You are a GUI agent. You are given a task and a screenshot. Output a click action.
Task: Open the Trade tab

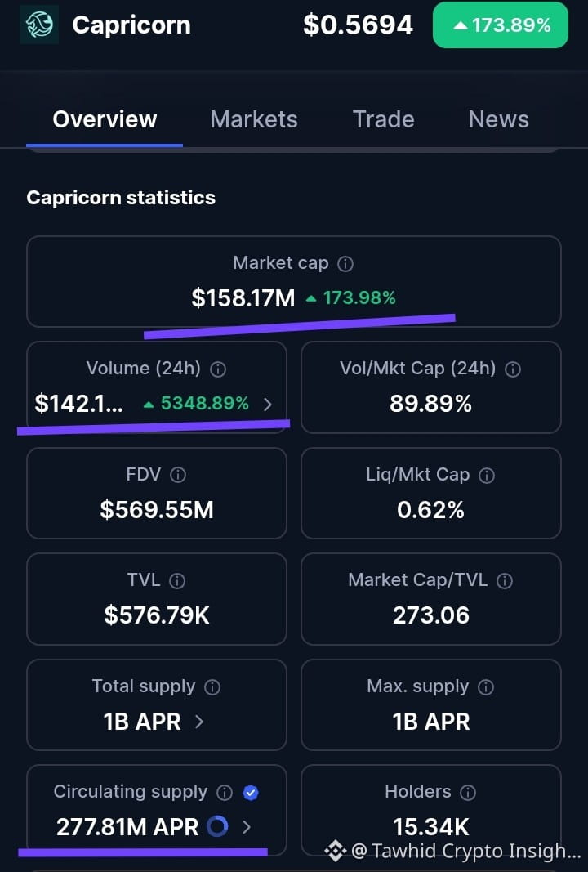[384, 119]
